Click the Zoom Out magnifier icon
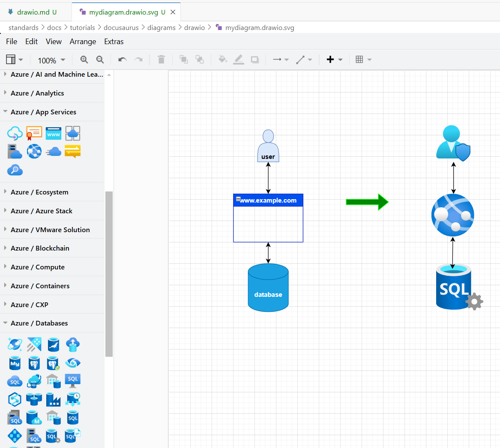500x448 pixels. 100,60
